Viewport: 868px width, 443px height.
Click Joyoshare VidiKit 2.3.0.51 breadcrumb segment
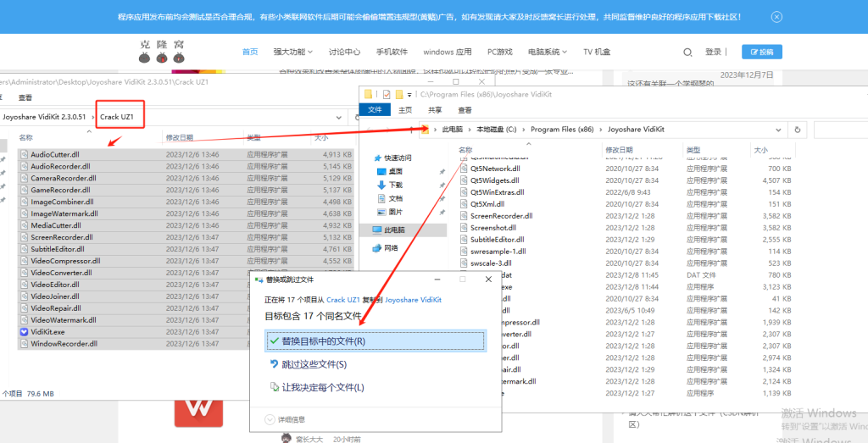coord(44,117)
